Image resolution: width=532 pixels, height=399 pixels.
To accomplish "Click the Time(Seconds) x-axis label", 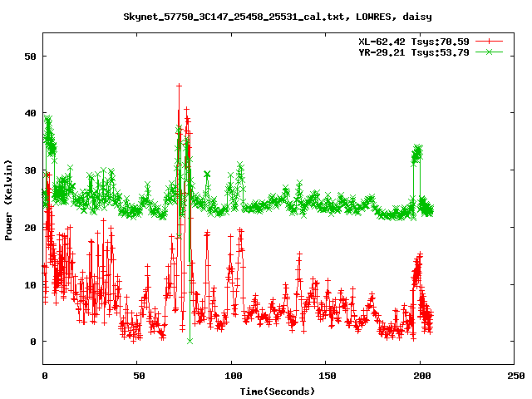I will [x=277, y=392].
